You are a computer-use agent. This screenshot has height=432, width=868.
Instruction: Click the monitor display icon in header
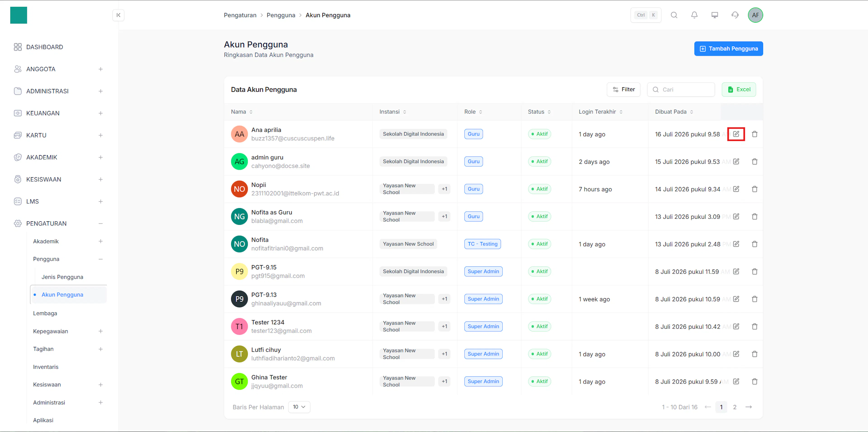coord(715,15)
